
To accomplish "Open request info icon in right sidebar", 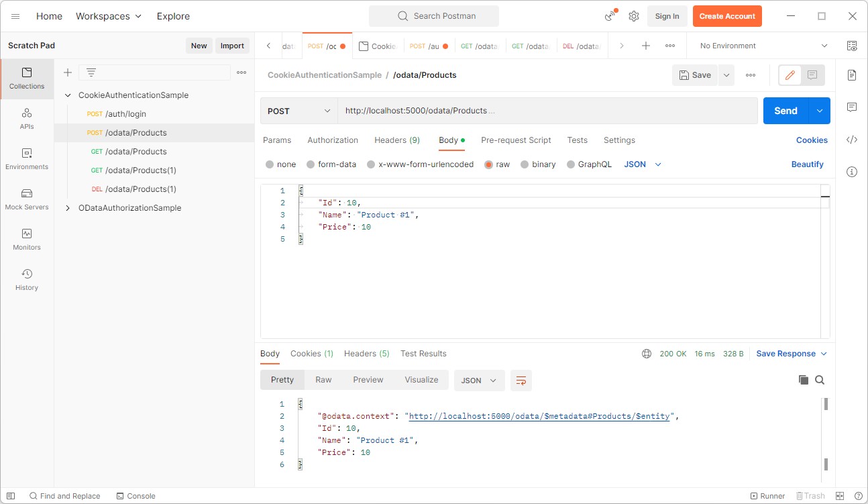I will pos(852,172).
